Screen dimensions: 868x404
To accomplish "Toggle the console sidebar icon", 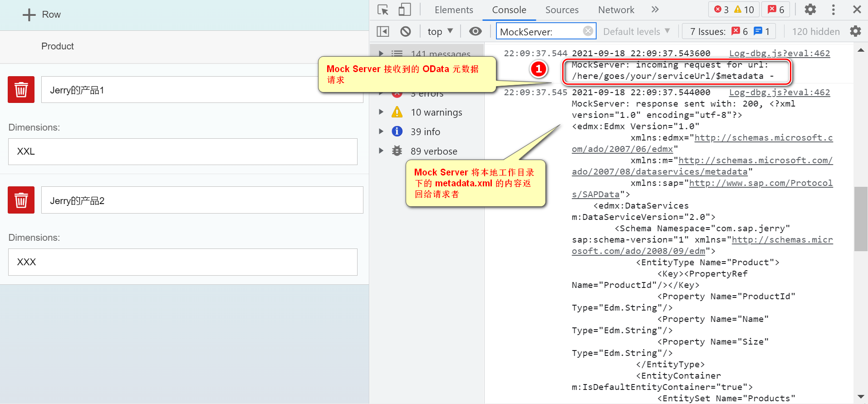I will pyautogui.click(x=383, y=31).
